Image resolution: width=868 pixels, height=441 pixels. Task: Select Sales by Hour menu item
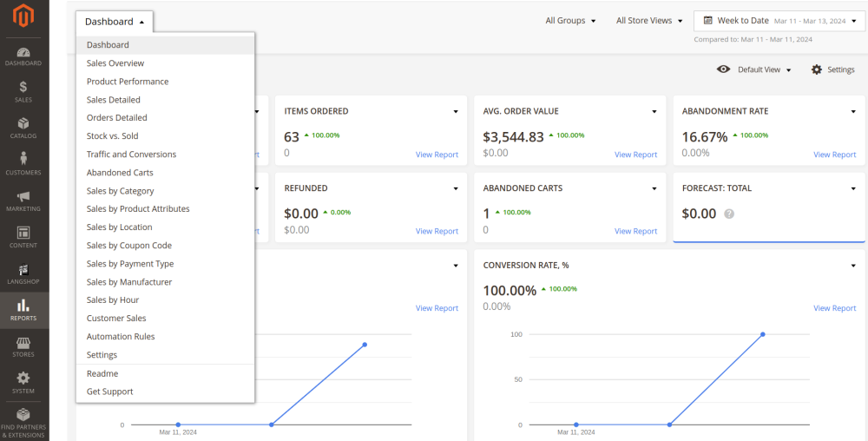click(166, 299)
